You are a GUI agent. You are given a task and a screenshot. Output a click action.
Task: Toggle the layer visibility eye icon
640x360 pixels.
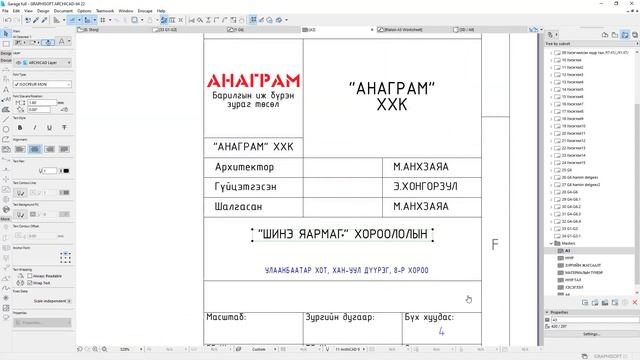pyautogui.click(x=18, y=63)
